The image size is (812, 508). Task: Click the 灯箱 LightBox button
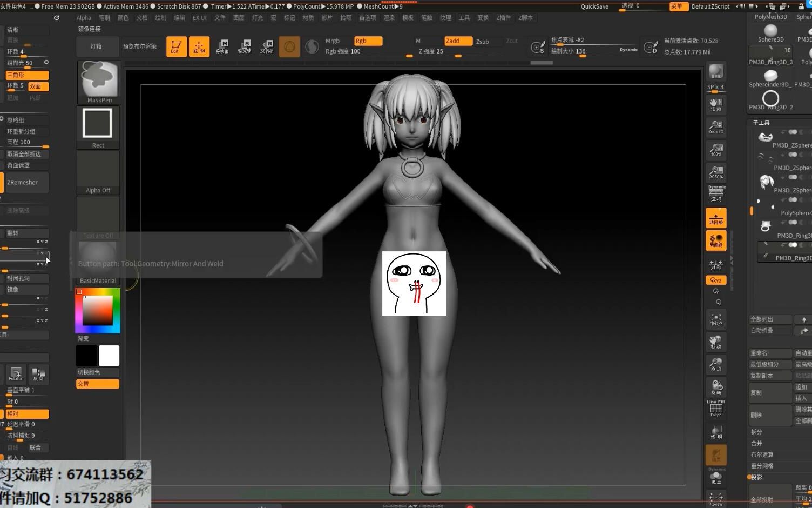pos(98,46)
